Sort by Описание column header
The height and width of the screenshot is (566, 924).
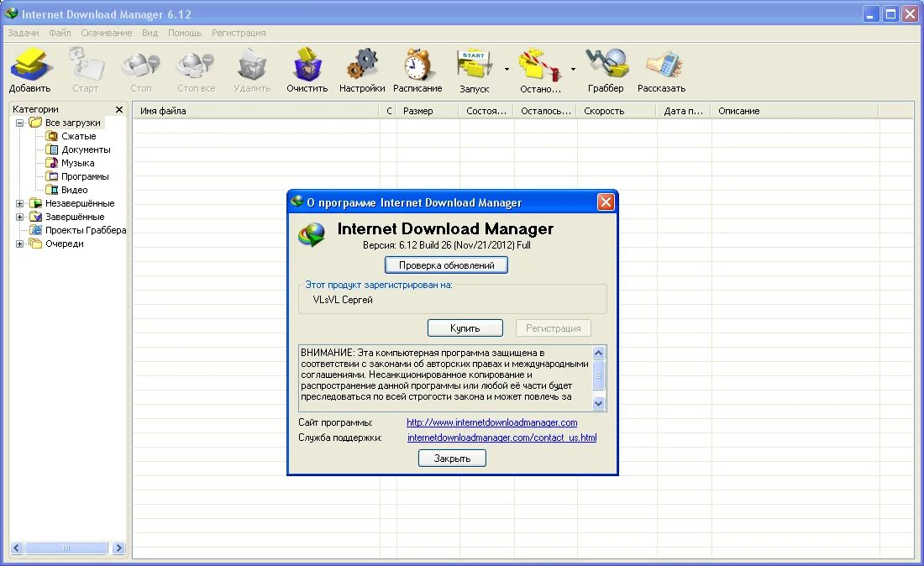(795, 111)
